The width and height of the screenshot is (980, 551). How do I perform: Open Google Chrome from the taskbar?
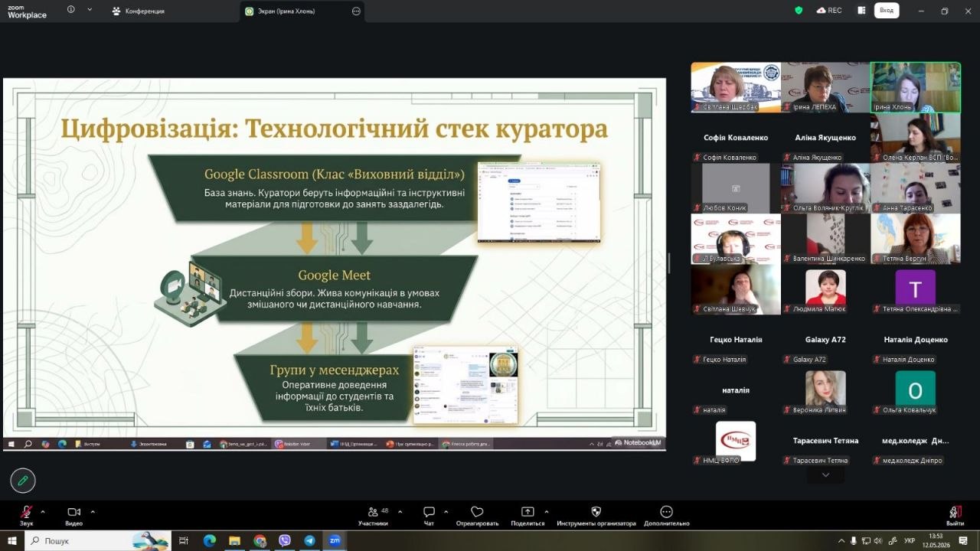pyautogui.click(x=260, y=540)
